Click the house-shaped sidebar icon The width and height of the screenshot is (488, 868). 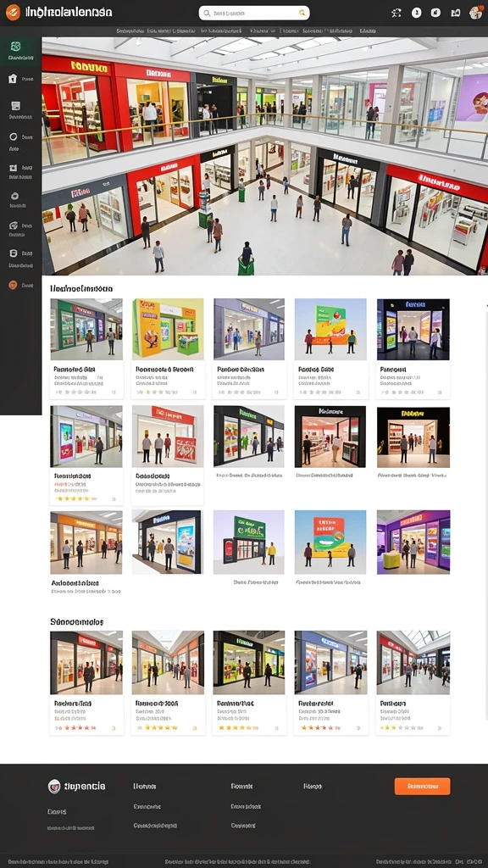[13, 79]
